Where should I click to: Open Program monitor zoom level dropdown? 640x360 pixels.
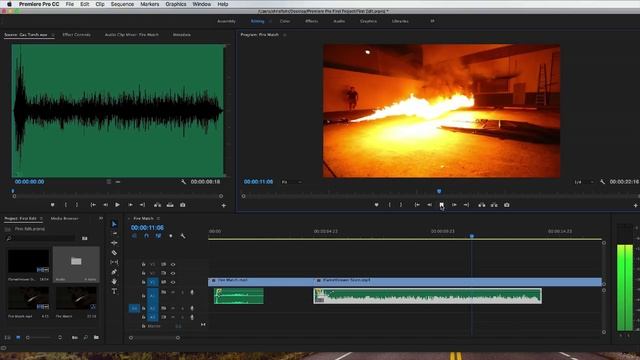click(291, 182)
